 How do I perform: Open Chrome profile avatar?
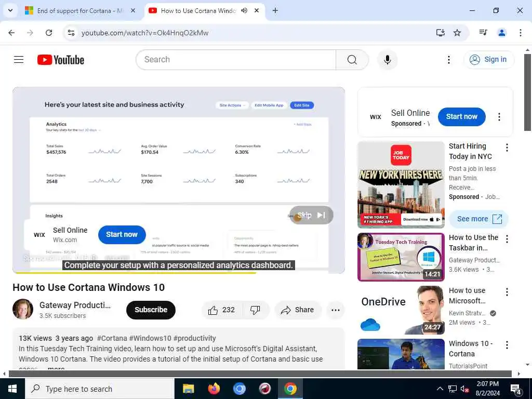pyautogui.click(x=501, y=33)
